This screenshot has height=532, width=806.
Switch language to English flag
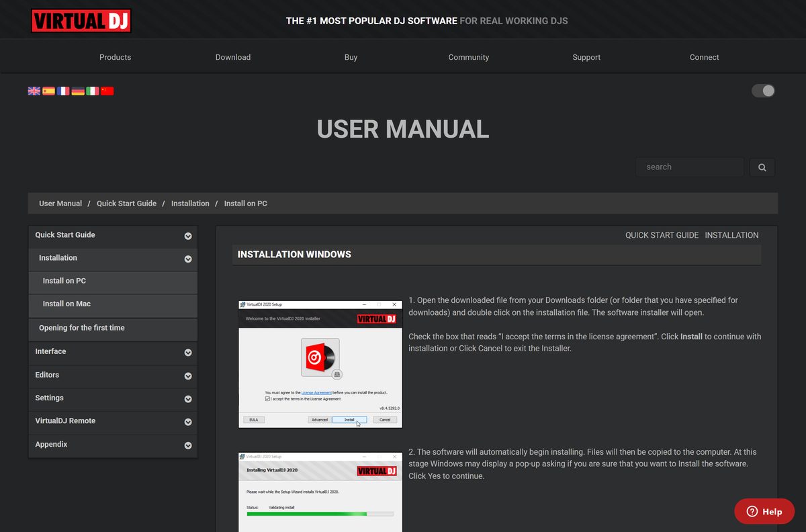[34, 91]
